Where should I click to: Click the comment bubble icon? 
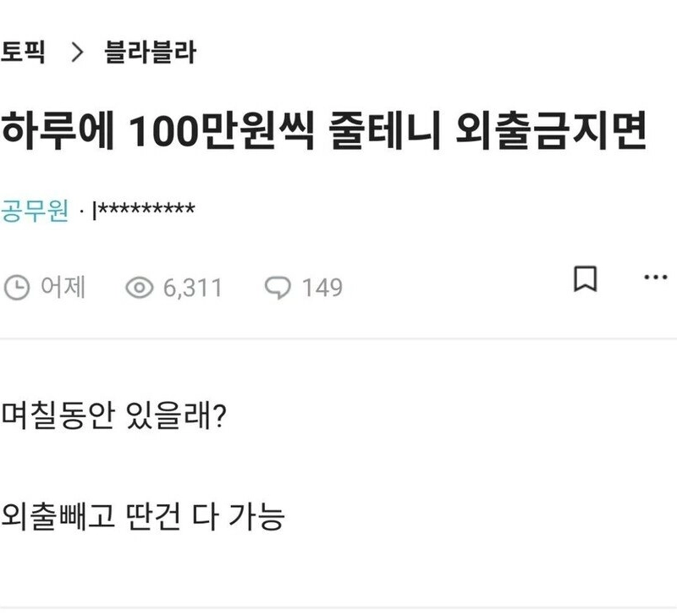tap(277, 288)
